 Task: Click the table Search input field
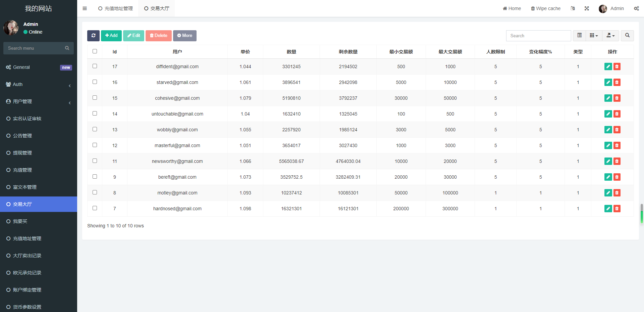coord(538,36)
